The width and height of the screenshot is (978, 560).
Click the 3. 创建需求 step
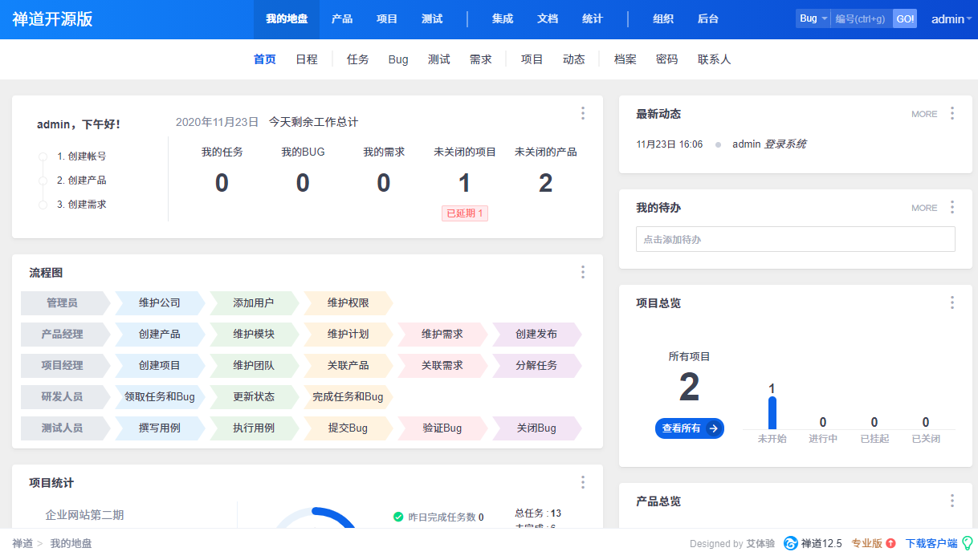click(x=82, y=205)
